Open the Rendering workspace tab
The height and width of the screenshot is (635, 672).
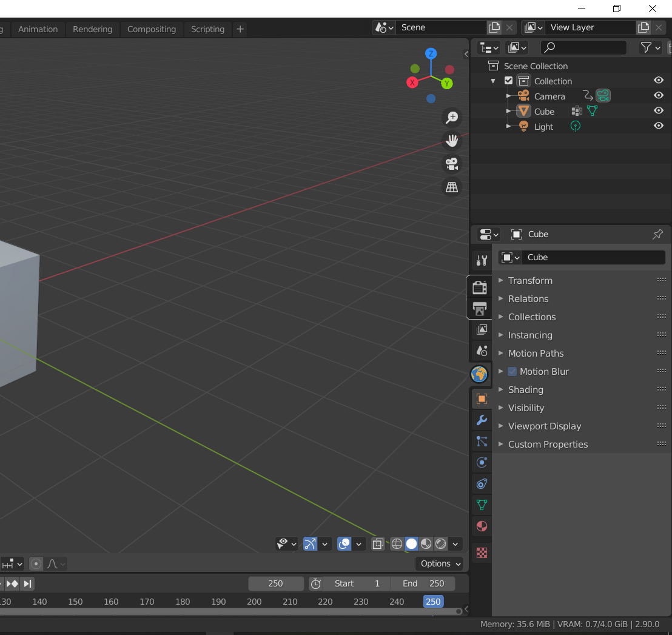(93, 29)
